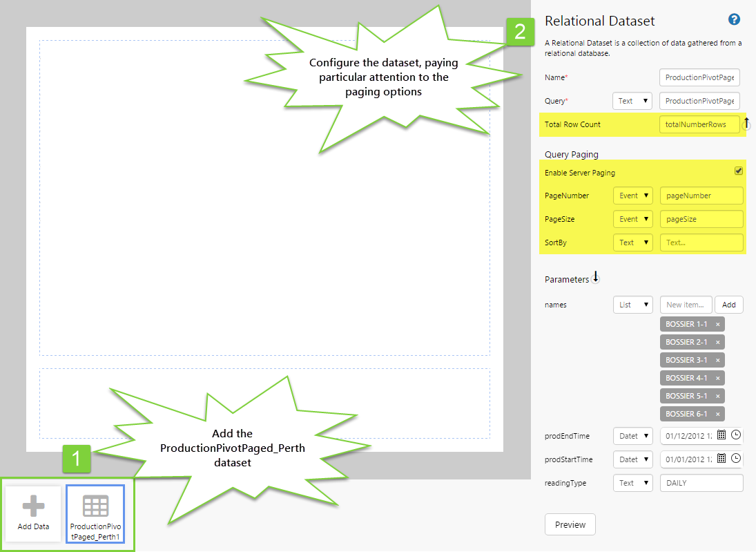The width and height of the screenshot is (756, 552).
Task: Click the Add Data plus tile
Action: 33,513
